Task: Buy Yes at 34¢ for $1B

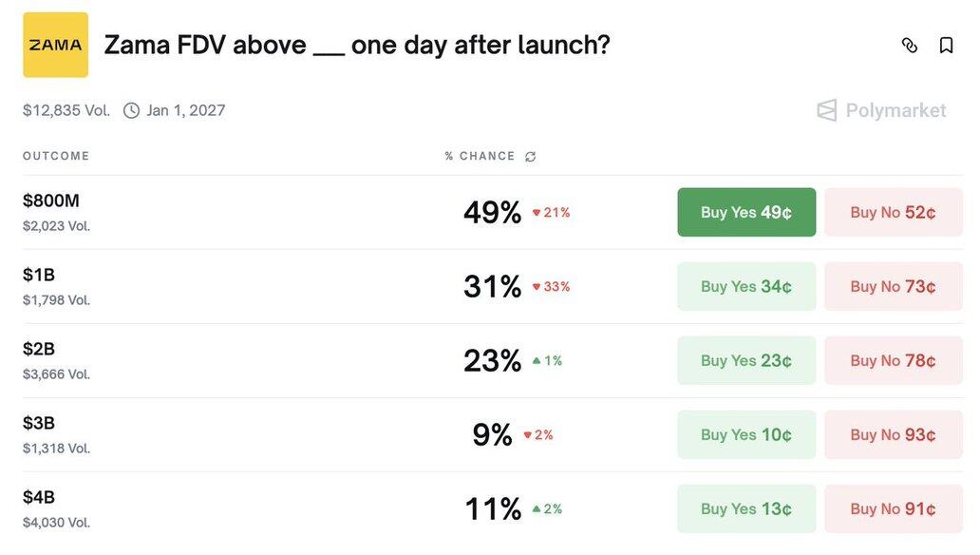Action: (746, 286)
